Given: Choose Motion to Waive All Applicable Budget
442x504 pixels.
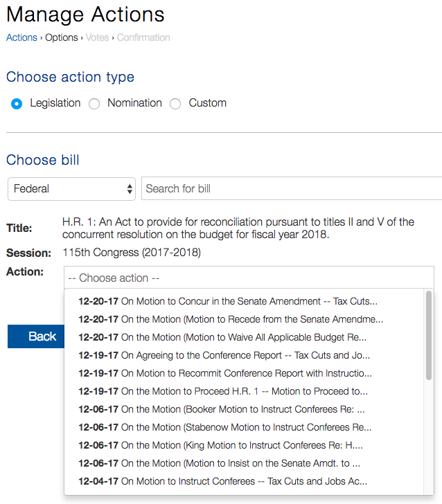Looking at the screenshot, I should coord(222,337).
